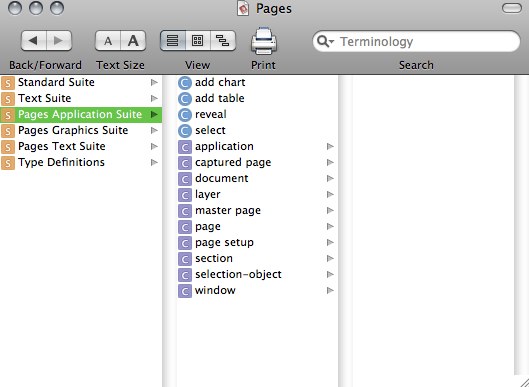This screenshot has width=529, height=387.
Task: Go forward with the Forward arrow button
Action: tap(59, 41)
